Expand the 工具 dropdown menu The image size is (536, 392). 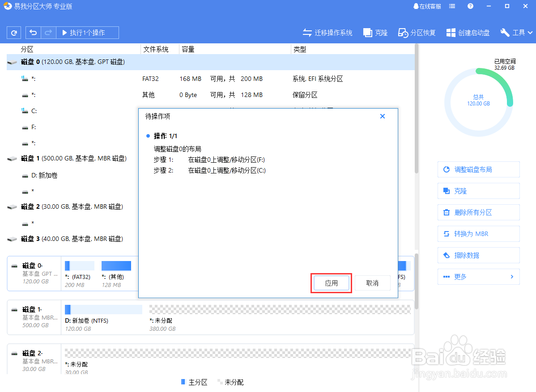pos(516,33)
